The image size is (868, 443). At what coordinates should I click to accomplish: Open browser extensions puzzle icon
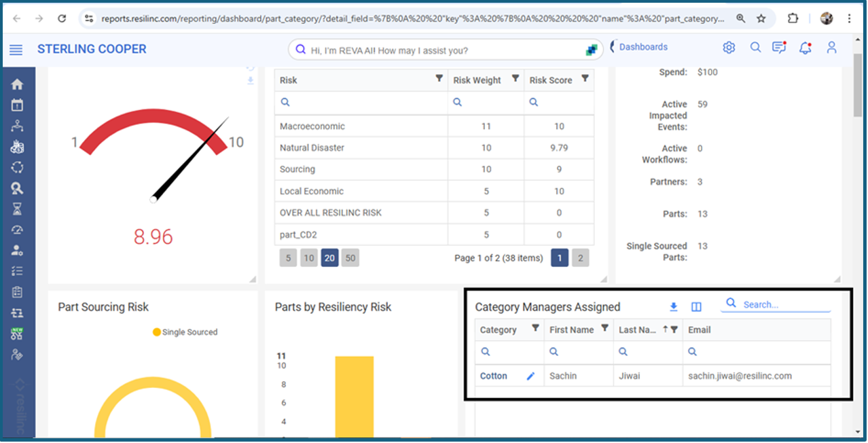point(793,19)
